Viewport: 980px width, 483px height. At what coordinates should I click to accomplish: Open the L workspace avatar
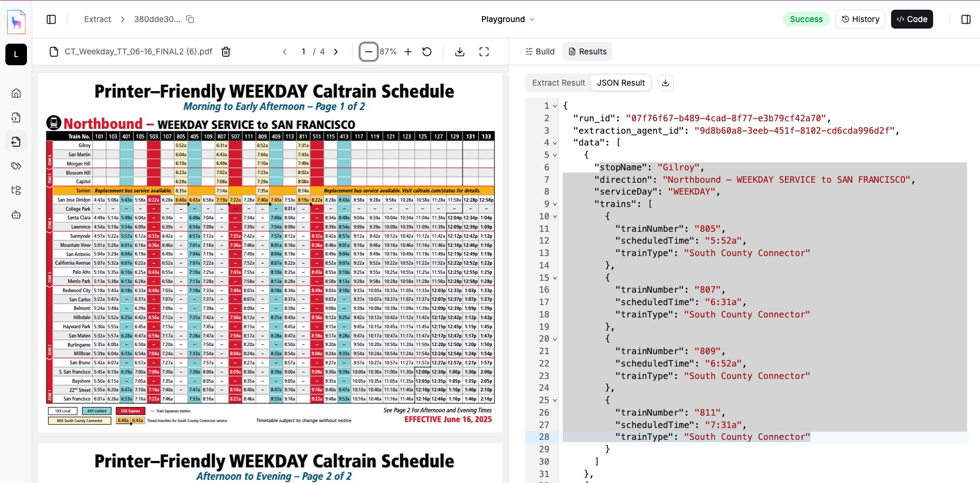coord(16,54)
